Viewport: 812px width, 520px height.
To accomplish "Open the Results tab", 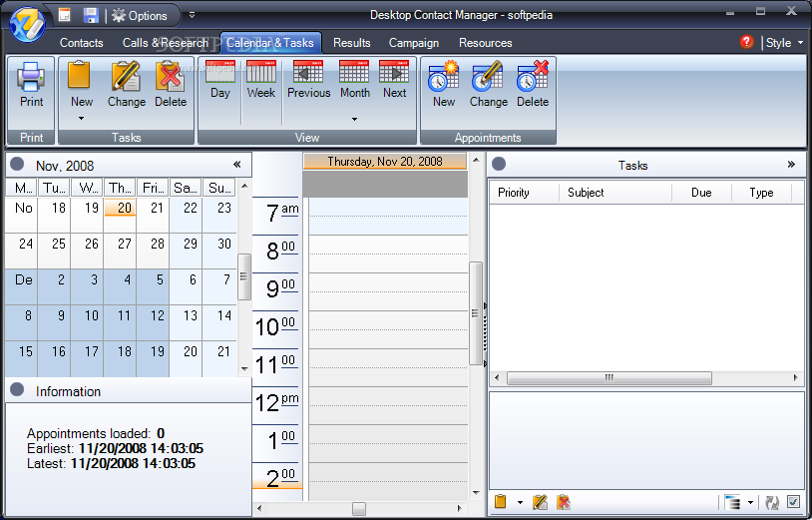I will pos(351,43).
